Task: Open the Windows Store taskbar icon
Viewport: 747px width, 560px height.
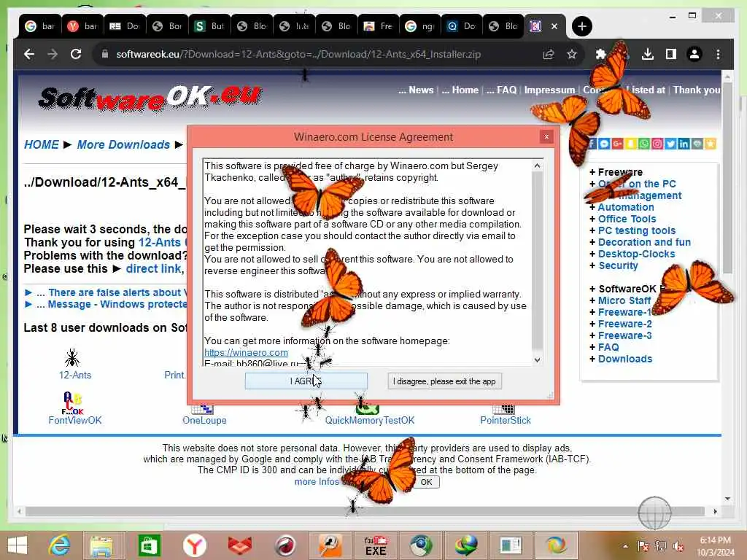Action: point(149,545)
